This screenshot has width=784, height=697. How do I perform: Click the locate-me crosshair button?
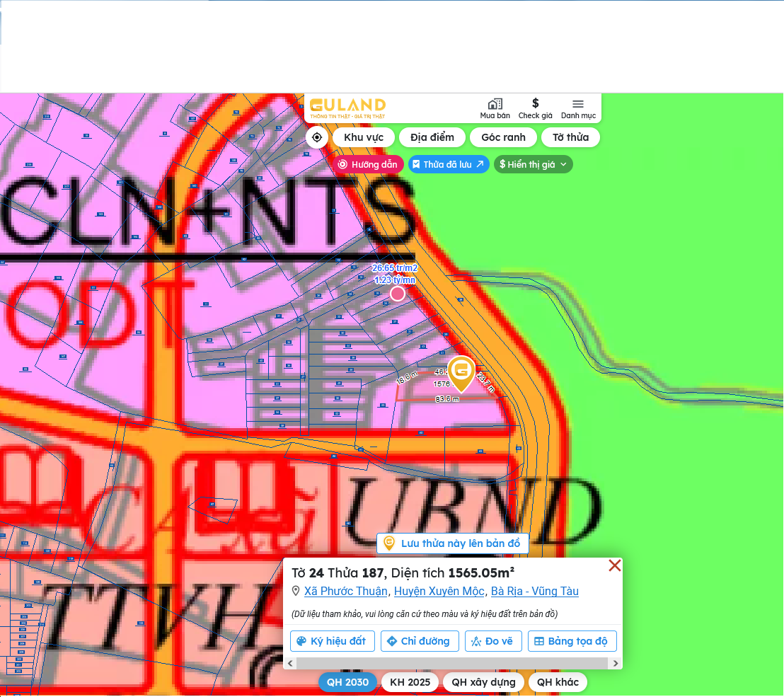(x=317, y=137)
